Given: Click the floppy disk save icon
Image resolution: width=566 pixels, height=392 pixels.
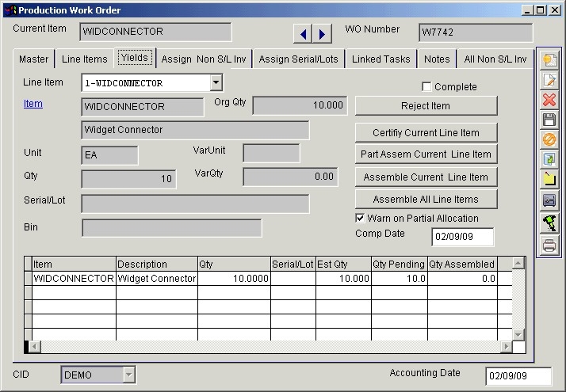Looking at the screenshot, I should 549,120.
